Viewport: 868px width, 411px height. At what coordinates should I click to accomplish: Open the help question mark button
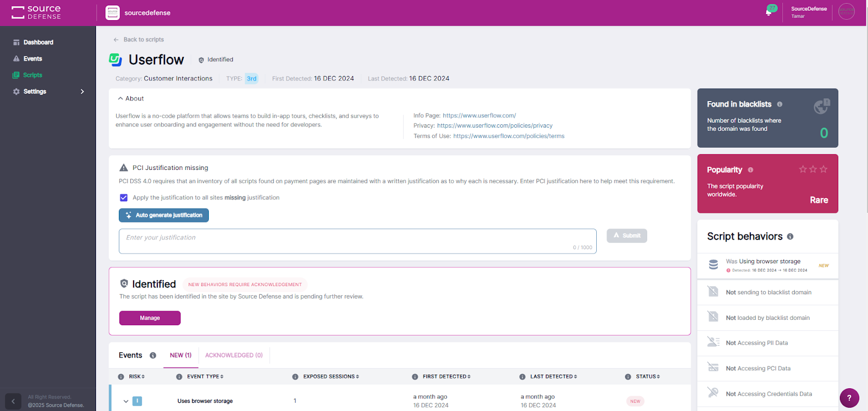(x=850, y=398)
